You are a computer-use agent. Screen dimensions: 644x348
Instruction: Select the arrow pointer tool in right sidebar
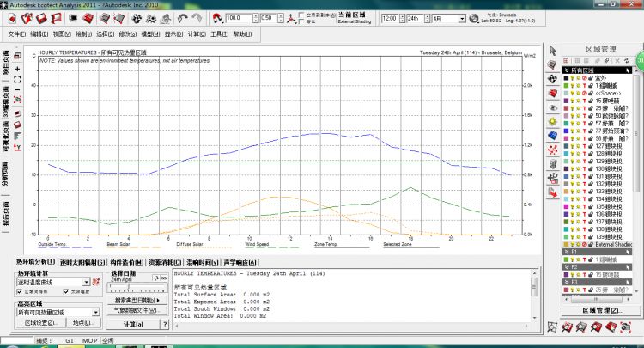[553, 51]
